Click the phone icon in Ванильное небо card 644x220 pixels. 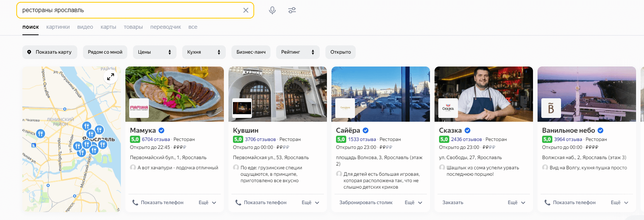pyautogui.click(x=547, y=203)
